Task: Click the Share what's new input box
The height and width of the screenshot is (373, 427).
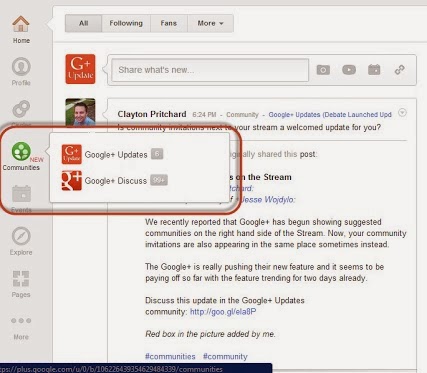Action: (210, 70)
